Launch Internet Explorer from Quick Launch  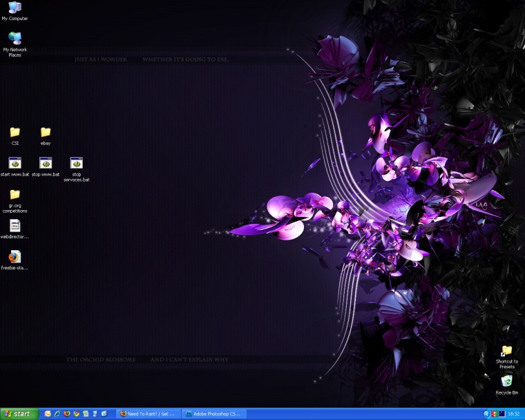(x=57, y=414)
